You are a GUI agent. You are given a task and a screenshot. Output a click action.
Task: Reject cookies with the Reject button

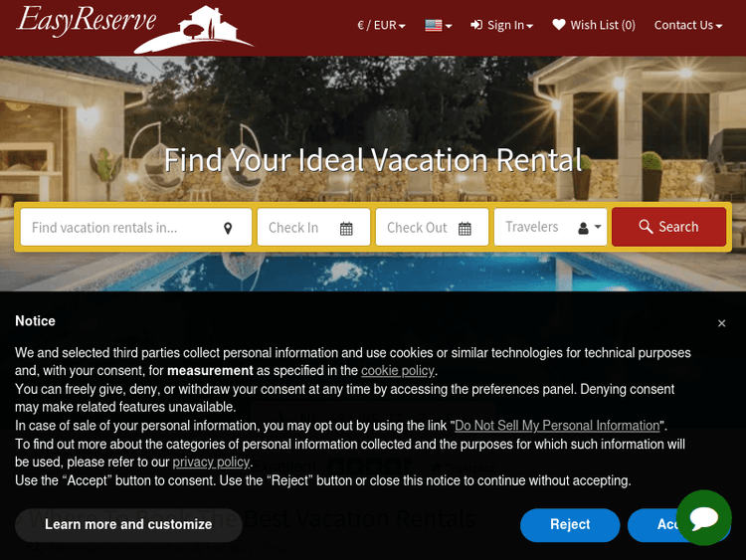pos(570,524)
